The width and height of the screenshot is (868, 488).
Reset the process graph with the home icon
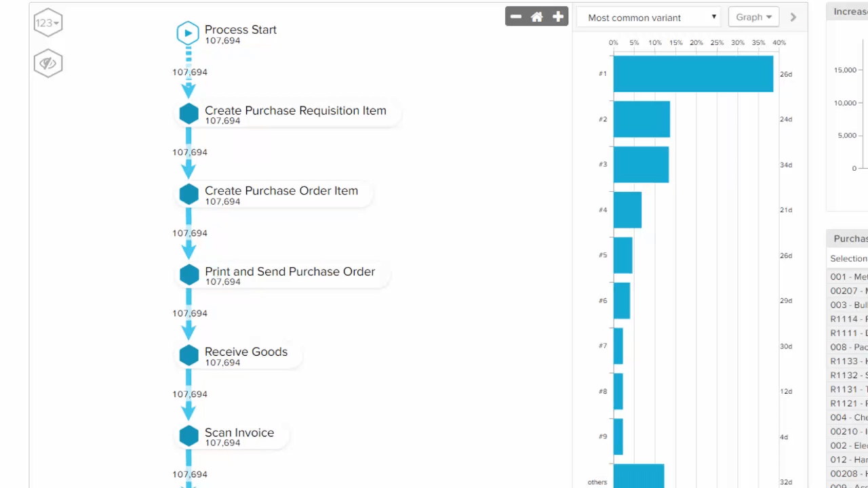point(537,17)
